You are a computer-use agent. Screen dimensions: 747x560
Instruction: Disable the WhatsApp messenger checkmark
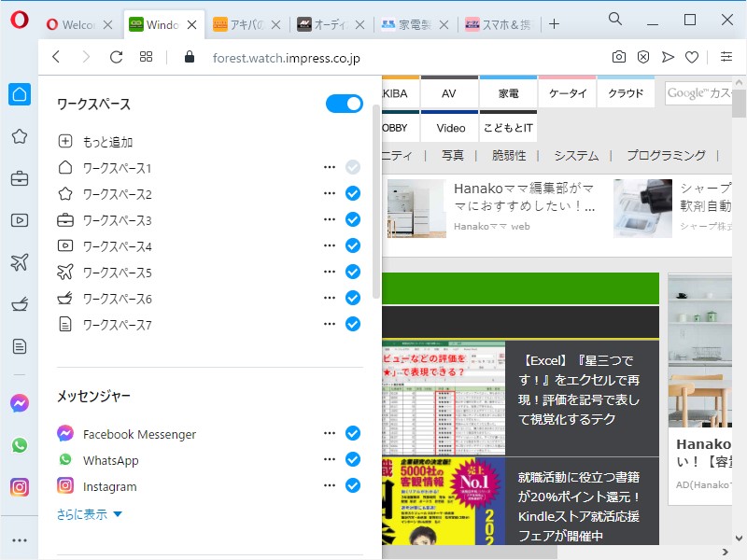point(352,460)
